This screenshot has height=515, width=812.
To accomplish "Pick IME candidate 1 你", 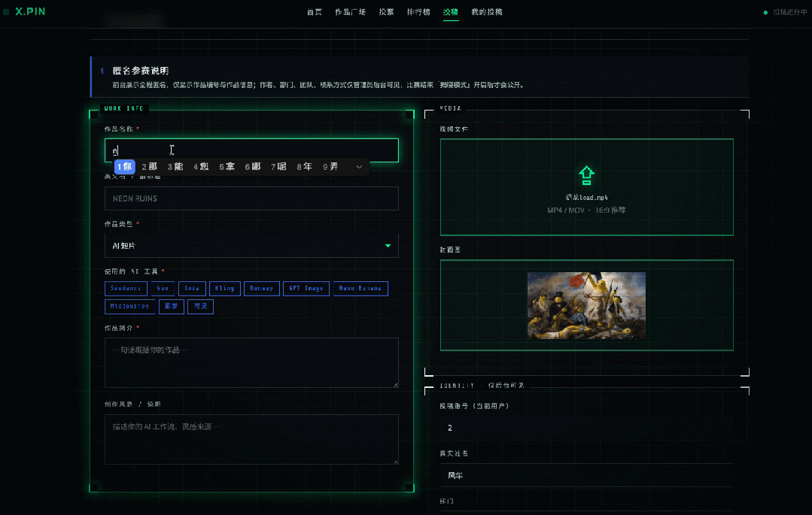I will pyautogui.click(x=125, y=167).
